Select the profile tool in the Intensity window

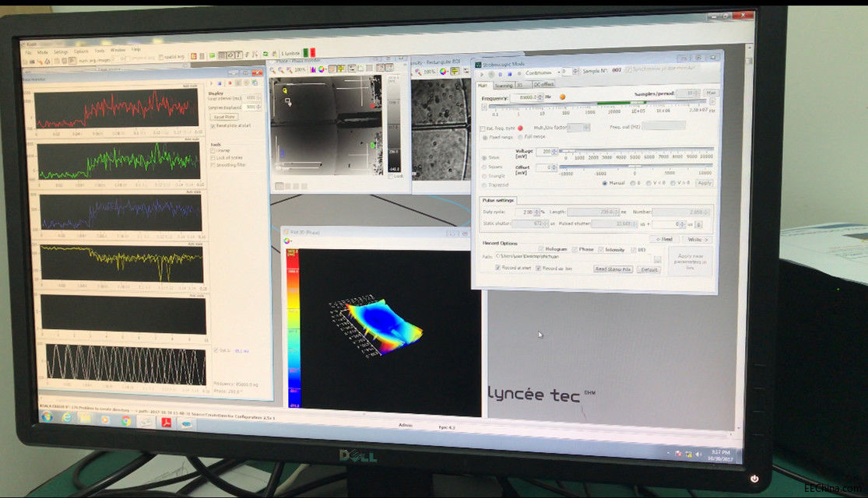[x=454, y=71]
